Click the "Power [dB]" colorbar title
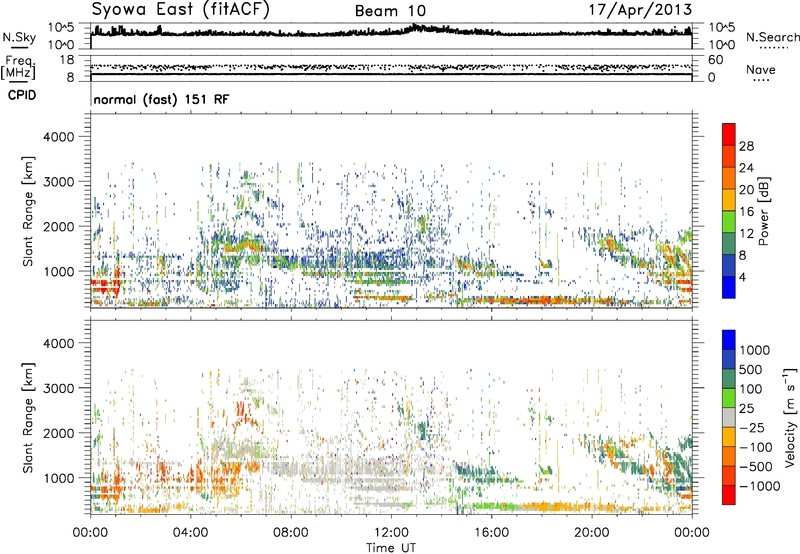 [x=763, y=211]
